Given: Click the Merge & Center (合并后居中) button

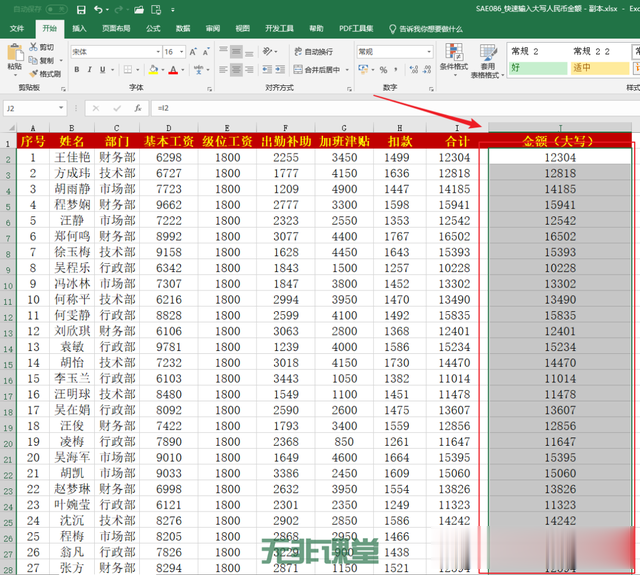Looking at the screenshot, I should [317, 70].
